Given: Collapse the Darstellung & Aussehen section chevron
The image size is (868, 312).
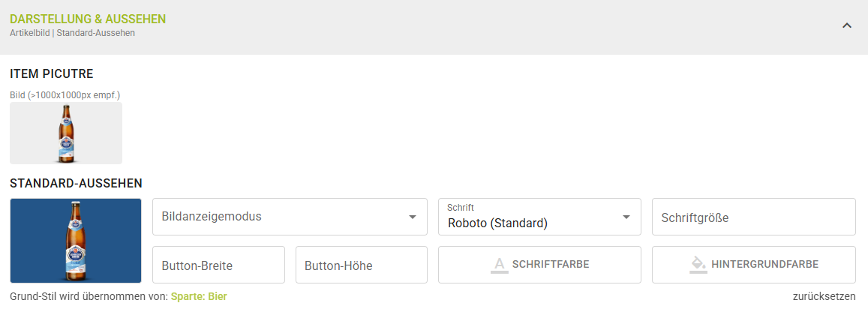Looking at the screenshot, I should coord(847,25).
